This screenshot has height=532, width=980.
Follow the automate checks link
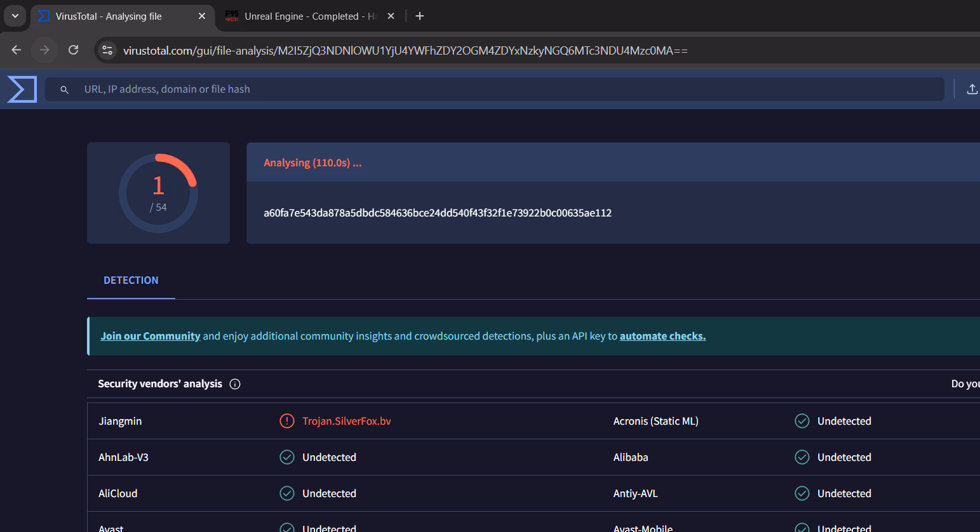(x=662, y=336)
